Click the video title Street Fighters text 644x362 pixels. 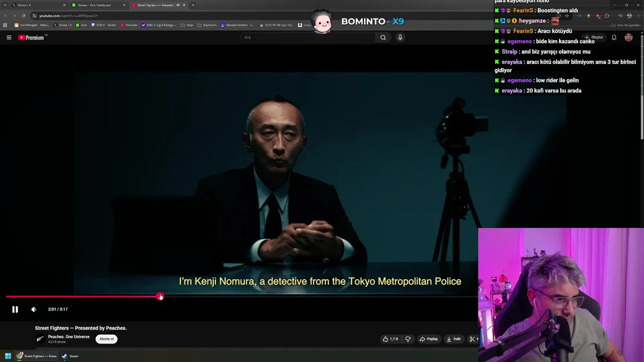pyautogui.click(x=80, y=328)
